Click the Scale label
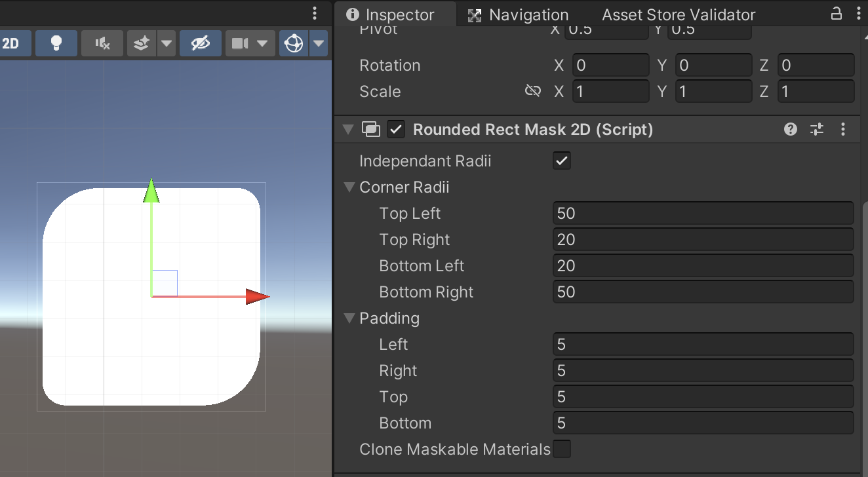 click(380, 92)
